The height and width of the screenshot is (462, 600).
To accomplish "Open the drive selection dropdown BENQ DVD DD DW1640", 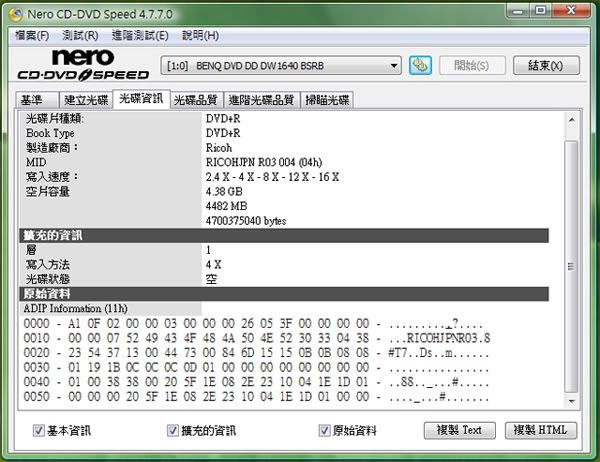I will point(281,65).
